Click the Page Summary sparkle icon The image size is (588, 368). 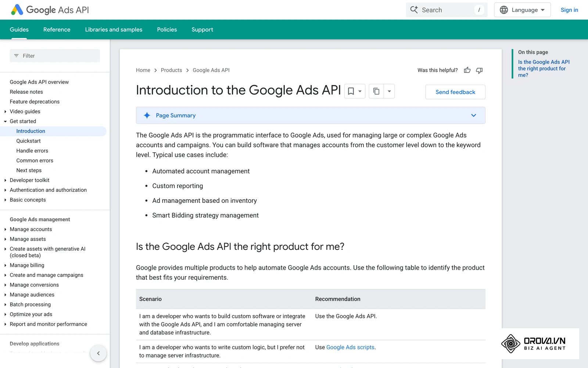click(147, 116)
